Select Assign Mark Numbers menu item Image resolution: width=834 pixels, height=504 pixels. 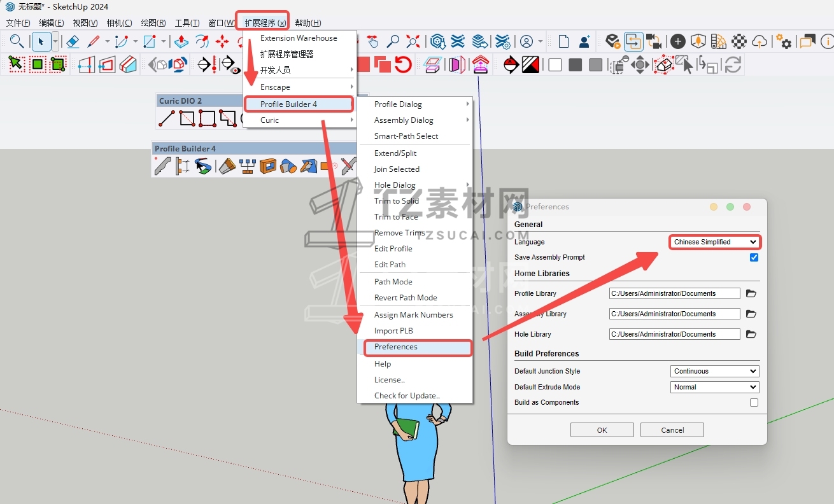(x=415, y=315)
